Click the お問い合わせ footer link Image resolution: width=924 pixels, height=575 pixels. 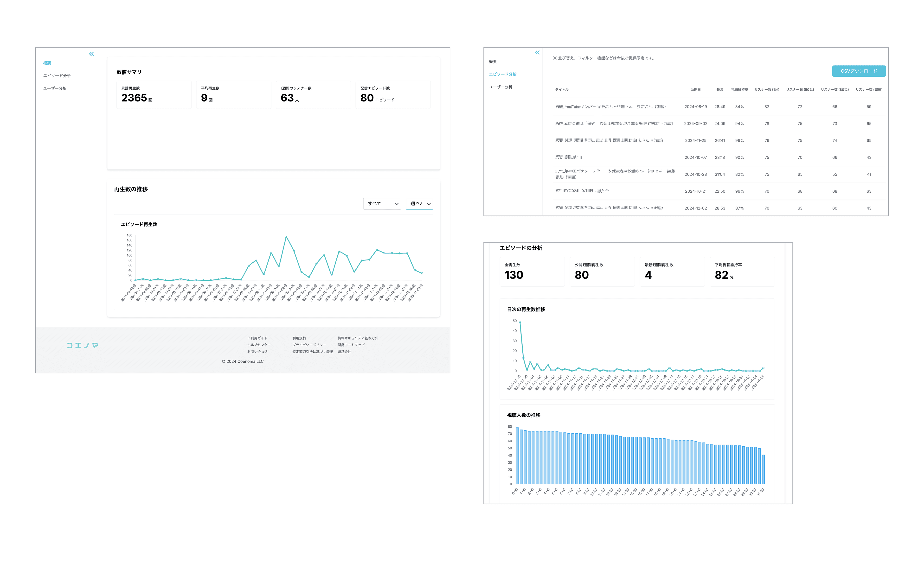pyautogui.click(x=257, y=352)
